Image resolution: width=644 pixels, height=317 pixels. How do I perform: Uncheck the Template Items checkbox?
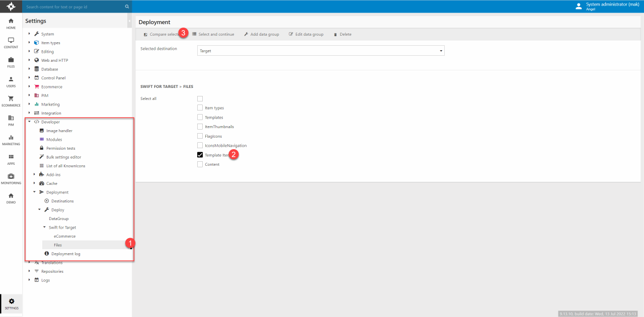click(200, 155)
